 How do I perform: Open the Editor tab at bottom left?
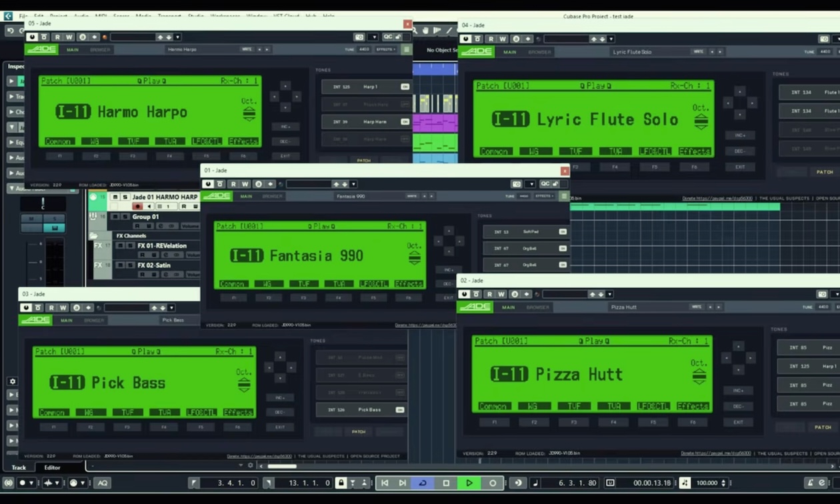point(52,467)
